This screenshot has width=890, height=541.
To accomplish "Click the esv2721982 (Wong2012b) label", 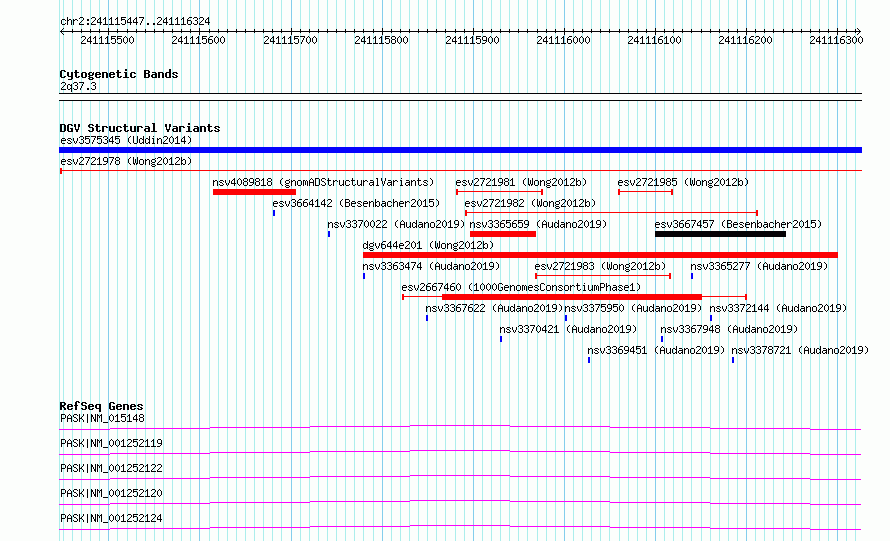I will coord(530,203).
